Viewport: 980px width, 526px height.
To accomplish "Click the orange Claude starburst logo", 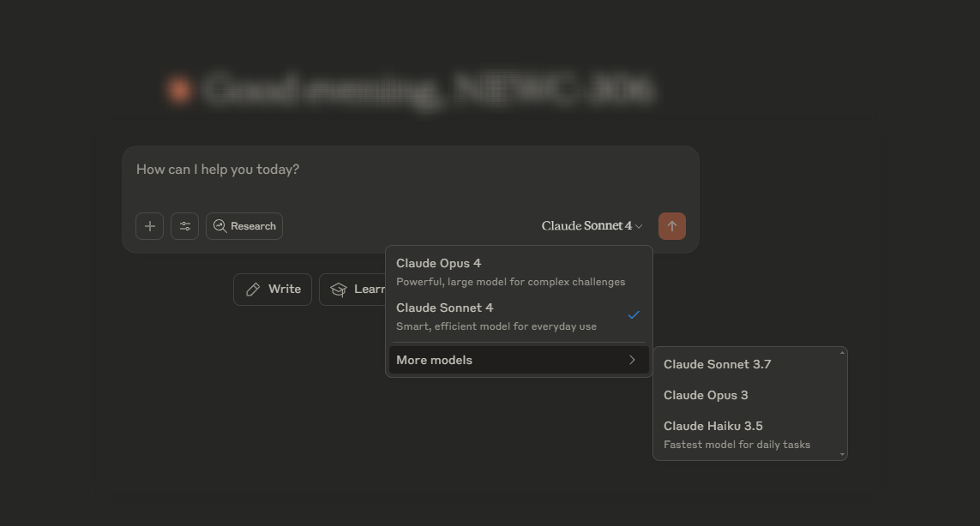I will 179,89.
